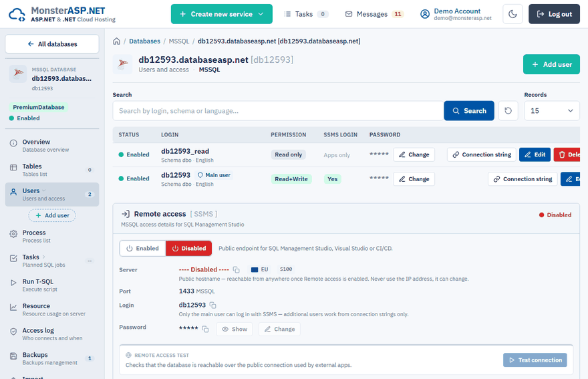This screenshot has height=379, width=588.
Task: Change password for db12593 main user row
Action: tap(414, 179)
